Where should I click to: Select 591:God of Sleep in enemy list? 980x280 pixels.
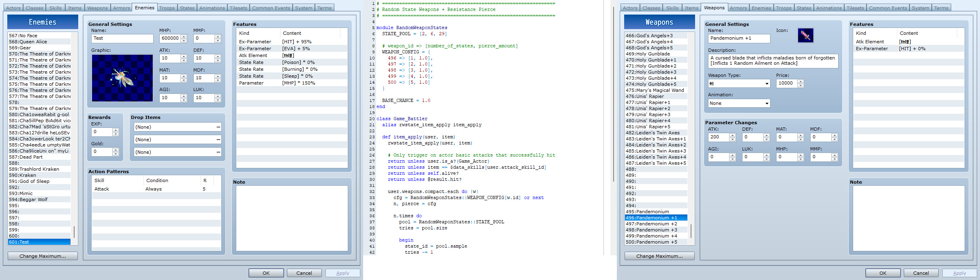point(39,181)
